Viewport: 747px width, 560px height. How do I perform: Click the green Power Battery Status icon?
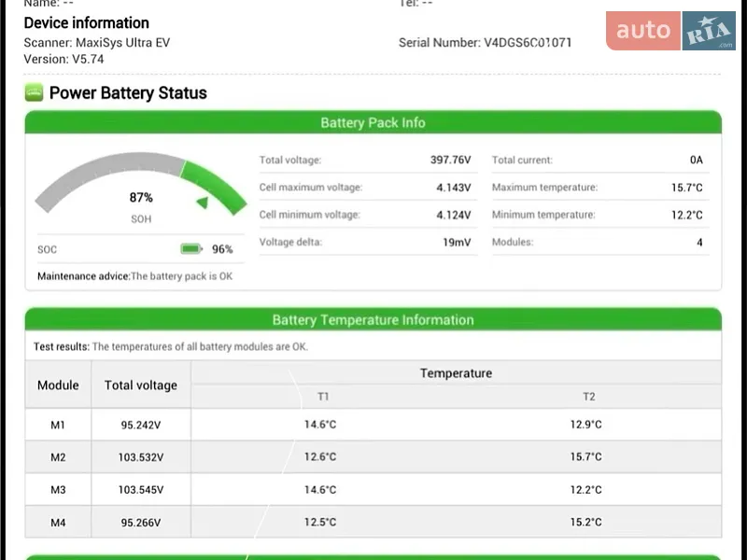tap(34, 92)
